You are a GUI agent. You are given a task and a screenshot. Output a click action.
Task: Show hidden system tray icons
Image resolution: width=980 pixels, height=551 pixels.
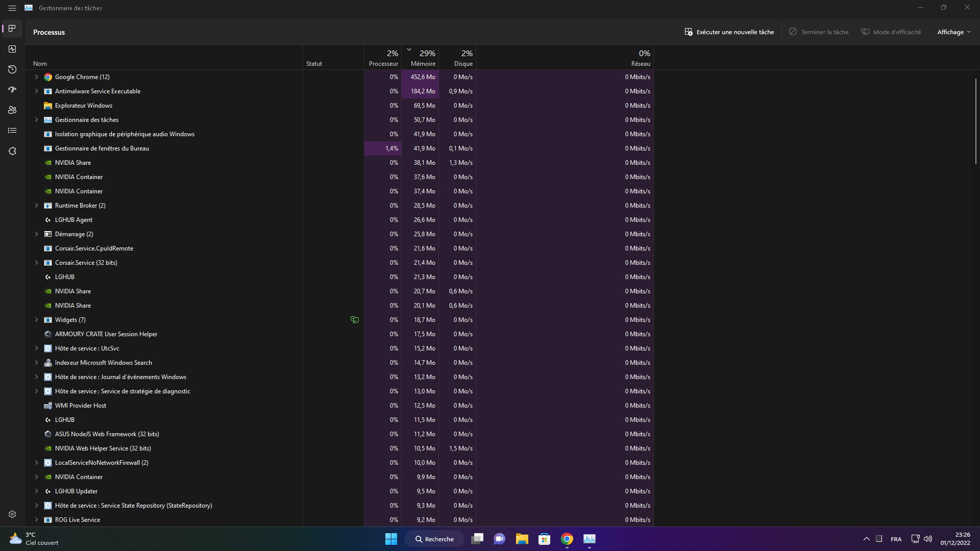[866, 539]
